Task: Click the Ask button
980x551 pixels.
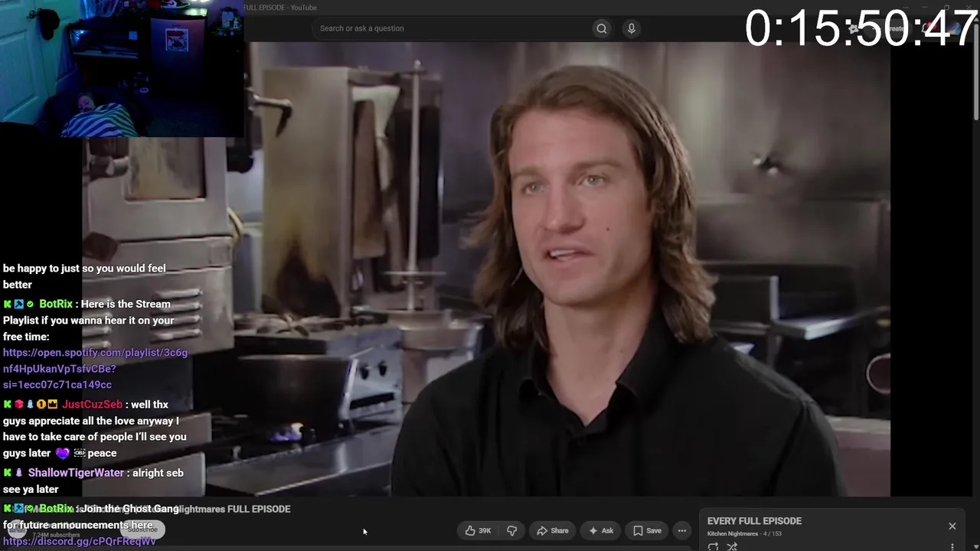Action: click(x=600, y=530)
